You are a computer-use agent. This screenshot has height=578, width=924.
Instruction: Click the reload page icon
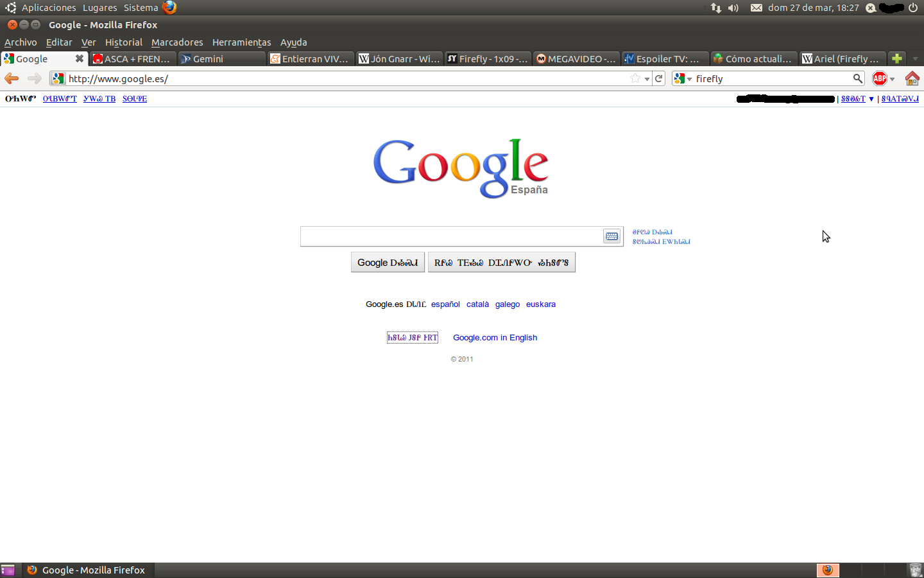pos(659,78)
